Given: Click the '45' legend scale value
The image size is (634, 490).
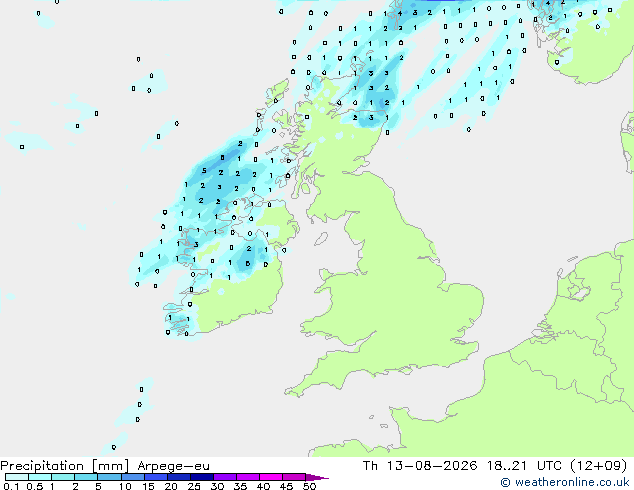Looking at the screenshot, I should pyautogui.click(x=286, y=486).
